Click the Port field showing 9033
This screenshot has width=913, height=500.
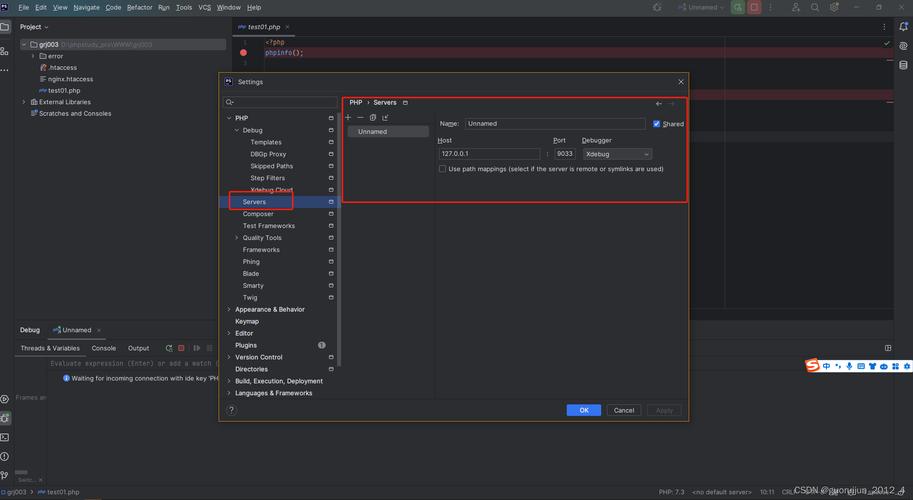point(565,154)
